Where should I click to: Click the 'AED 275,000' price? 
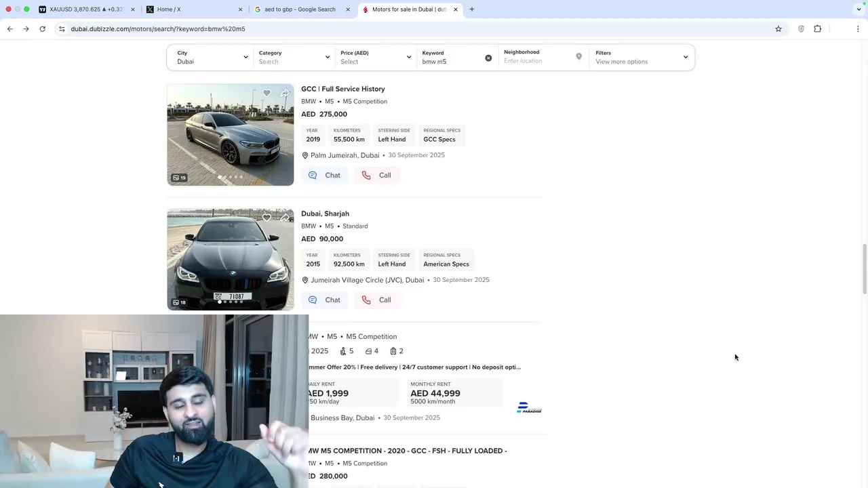pos(324,114)
